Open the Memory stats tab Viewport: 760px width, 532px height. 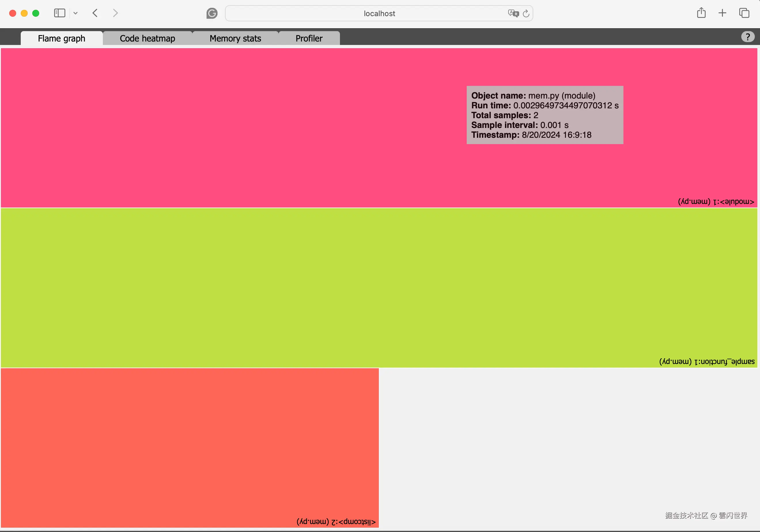(235, 38)
